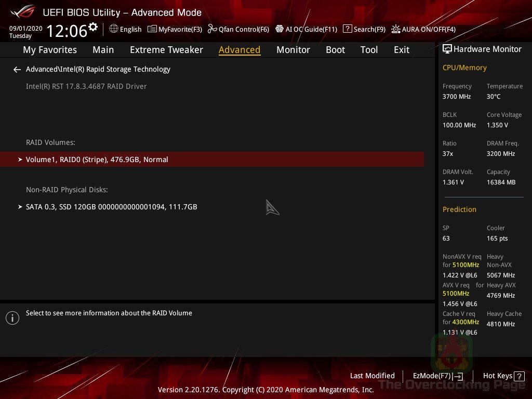Switch to the Monitor tab
532x399 pixels.
click(293, 50)
